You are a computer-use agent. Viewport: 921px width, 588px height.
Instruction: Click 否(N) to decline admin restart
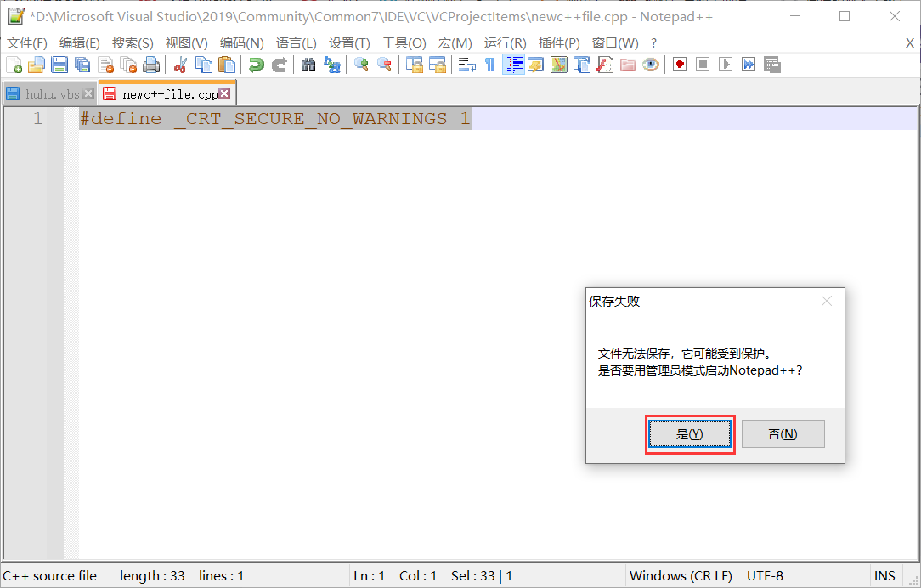tap(783, 433)
